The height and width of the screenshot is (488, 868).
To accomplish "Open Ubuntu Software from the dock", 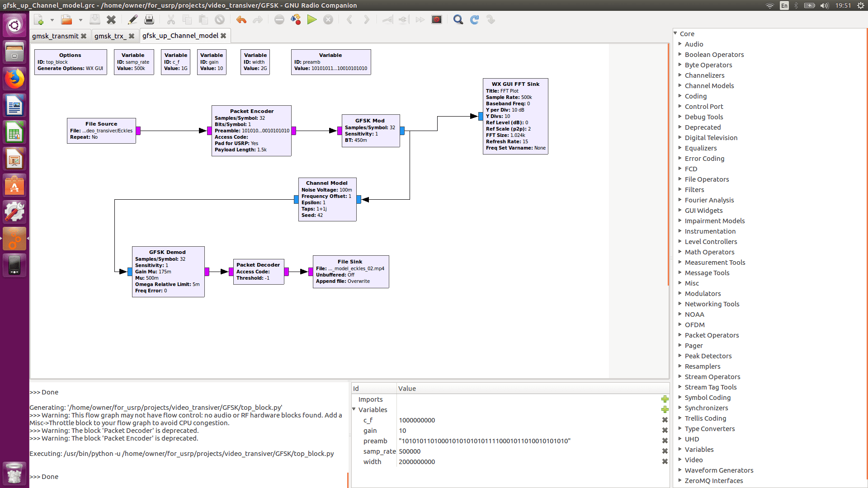I will [x=14, y=186].
